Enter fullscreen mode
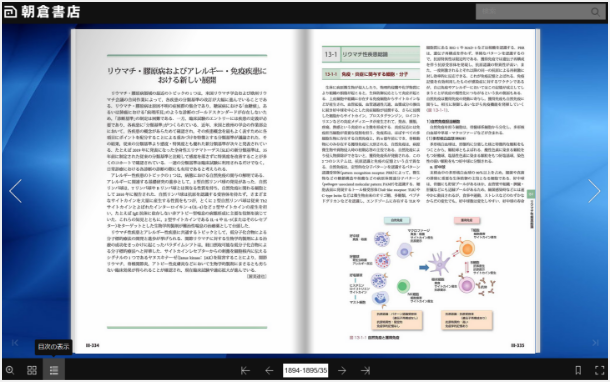 tap(599, 370)
